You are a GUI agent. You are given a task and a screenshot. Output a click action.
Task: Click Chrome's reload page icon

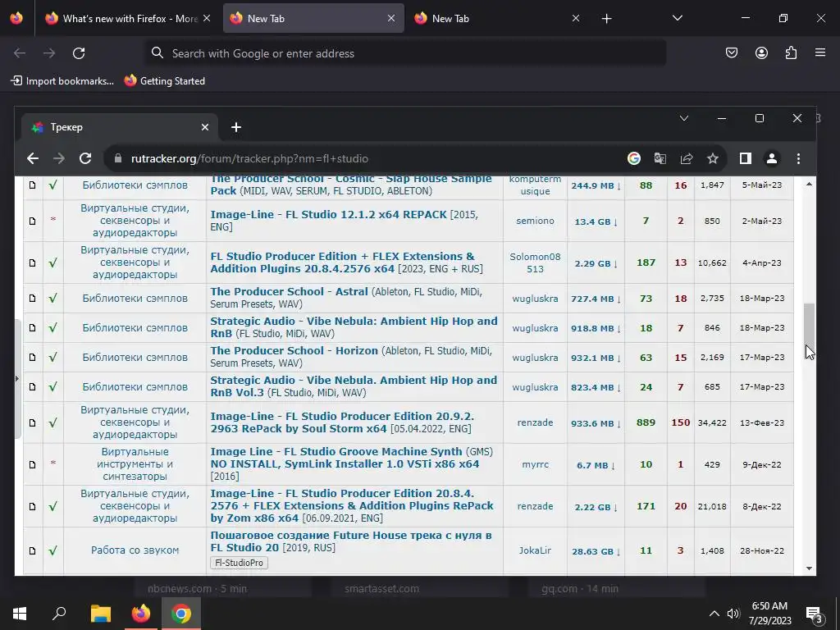point(85,158)
